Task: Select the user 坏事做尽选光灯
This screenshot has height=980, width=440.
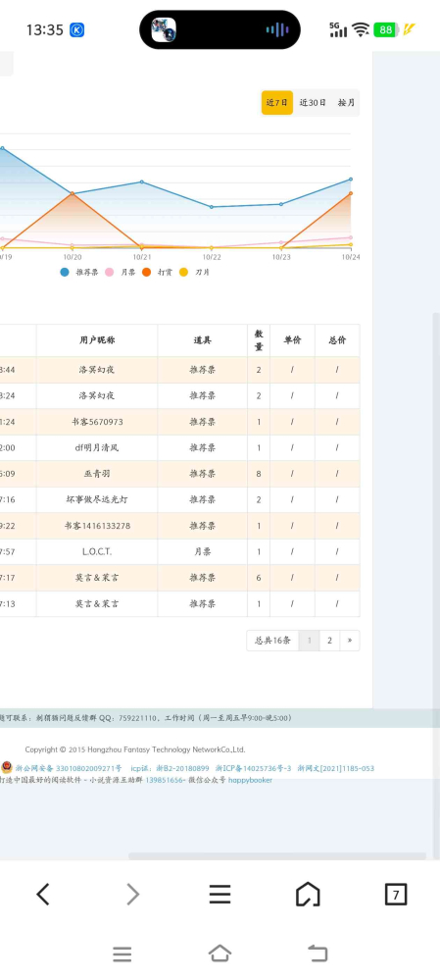Action: point(97,499)
